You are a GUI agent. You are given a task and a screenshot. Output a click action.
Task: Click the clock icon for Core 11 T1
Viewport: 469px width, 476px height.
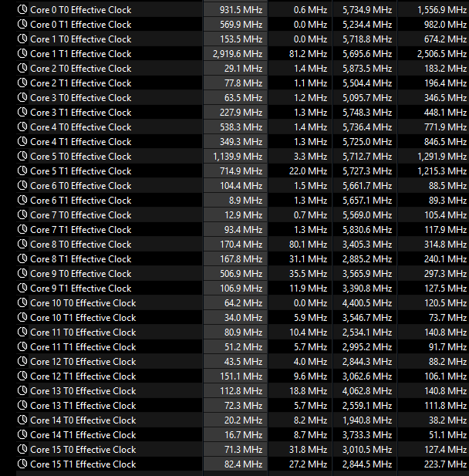pyautogui.click(x=22, y=346)
